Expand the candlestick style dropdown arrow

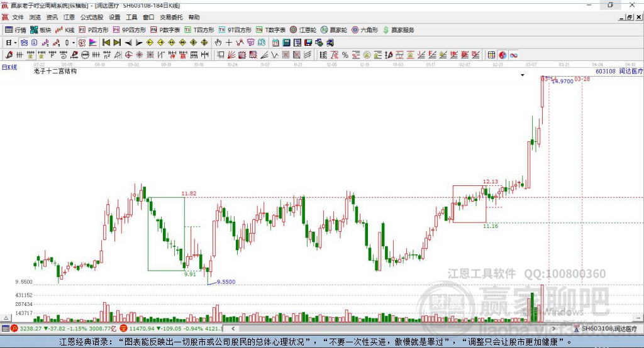pos(74,43)
